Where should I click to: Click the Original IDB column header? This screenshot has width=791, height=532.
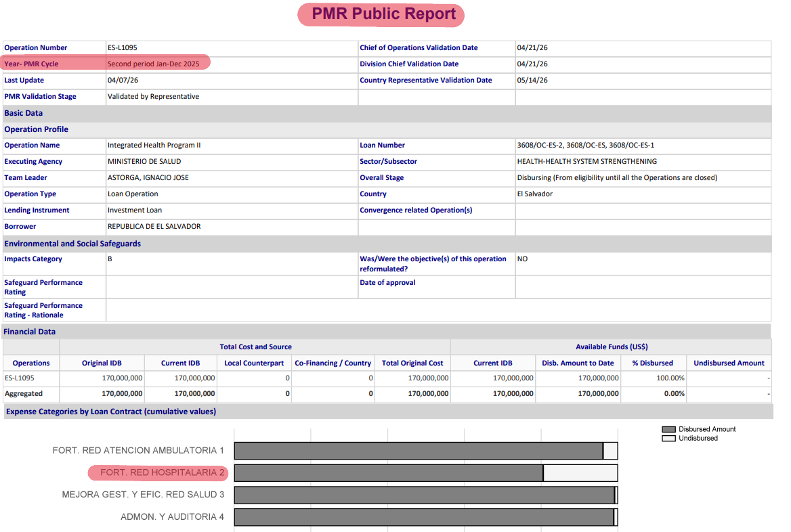[x=102, y=363]
